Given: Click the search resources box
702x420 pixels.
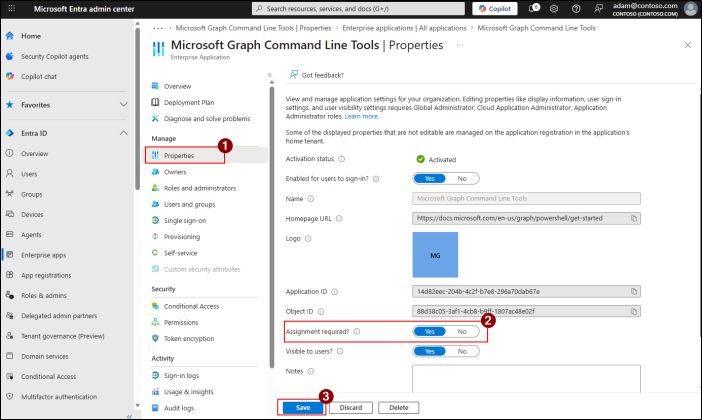Looking at the screenshot, I should 359,9.
